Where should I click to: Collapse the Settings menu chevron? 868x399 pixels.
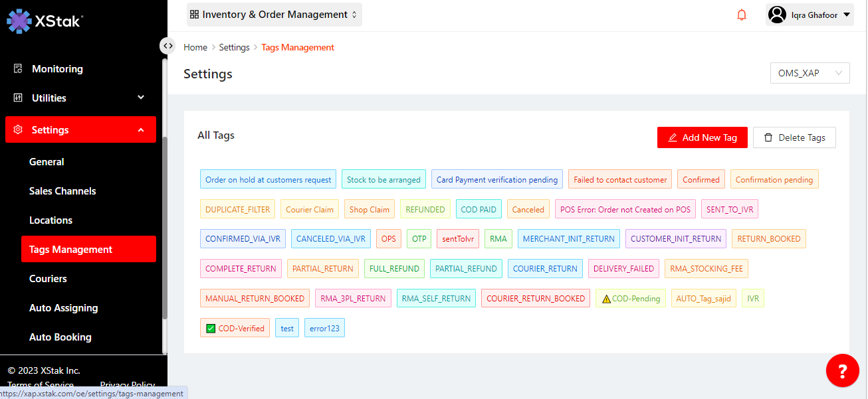[x=141, y=130]
